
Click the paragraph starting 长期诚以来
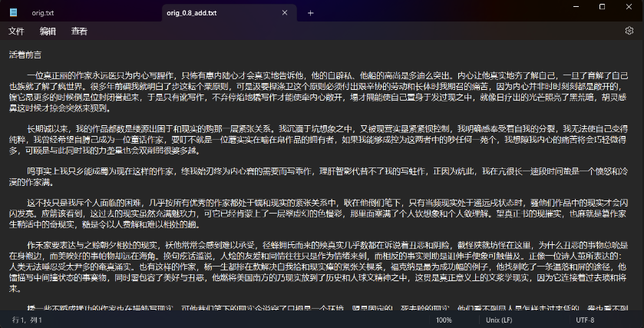(x=319, y=140)
